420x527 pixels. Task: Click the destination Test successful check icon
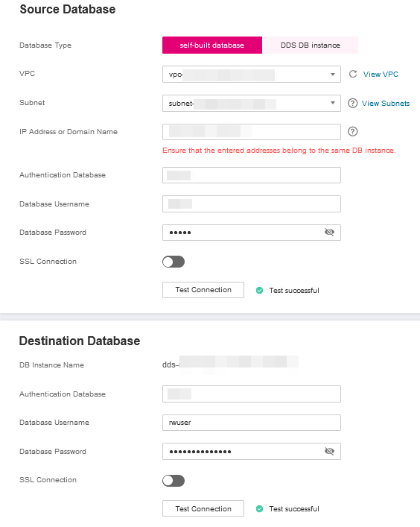coord(259,509)
